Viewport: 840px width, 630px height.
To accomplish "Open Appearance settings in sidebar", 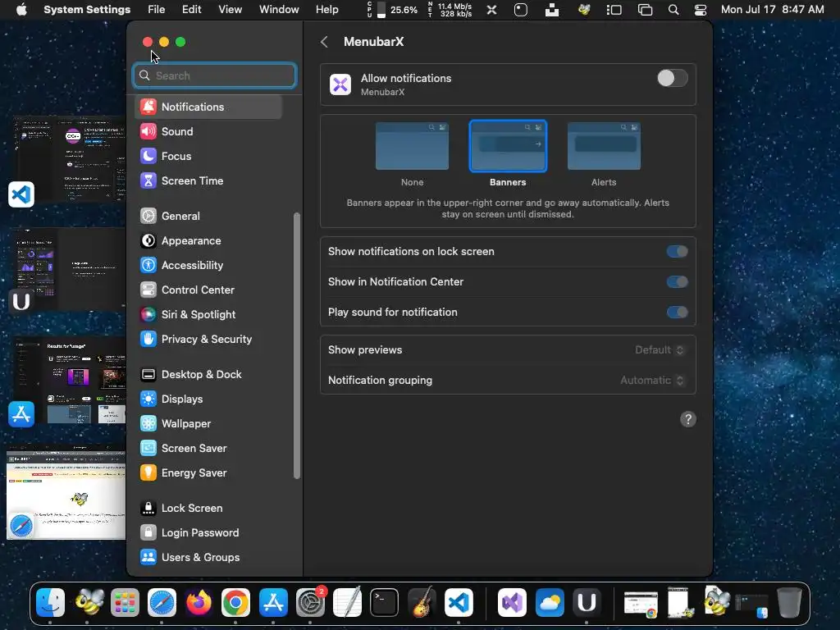I will tap(208, 240).
